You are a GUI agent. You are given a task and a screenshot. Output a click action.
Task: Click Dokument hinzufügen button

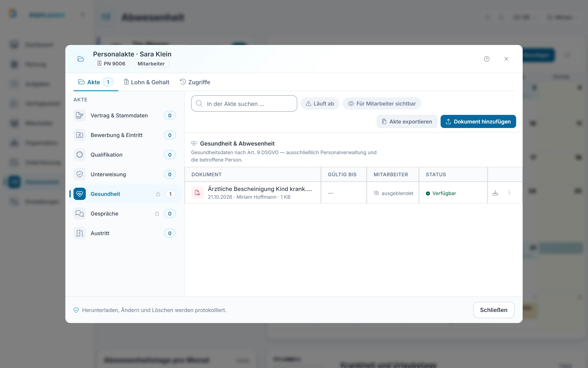tap(478, 121)
